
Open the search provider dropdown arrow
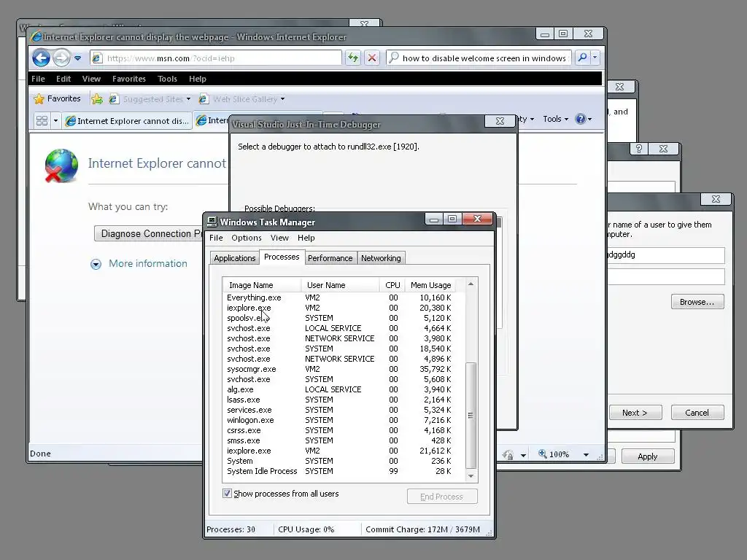pos(595,58)
